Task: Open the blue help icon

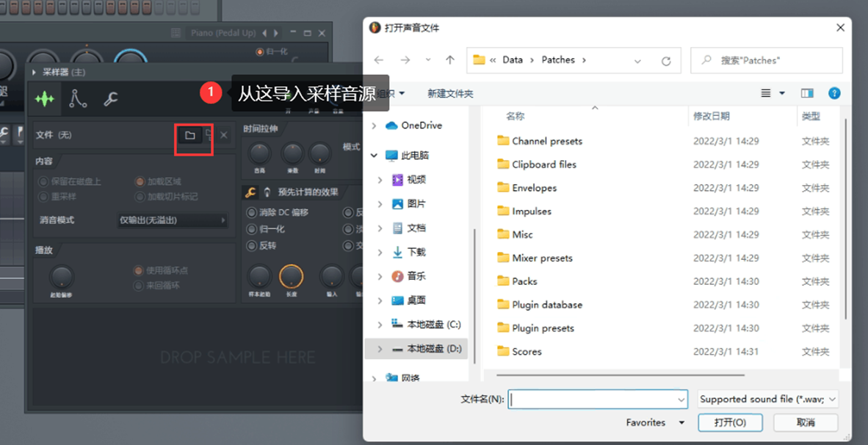Action: pyautogui.click(x=834, y=93)
